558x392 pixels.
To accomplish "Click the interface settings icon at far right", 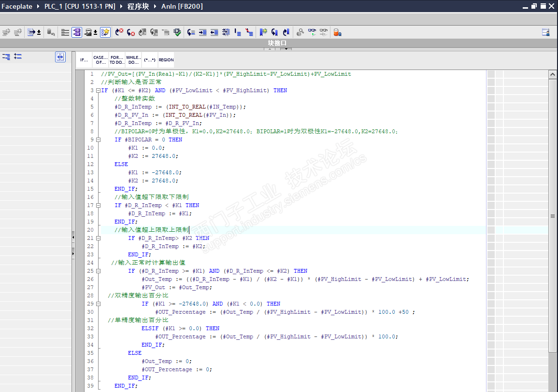I will 545,32.
